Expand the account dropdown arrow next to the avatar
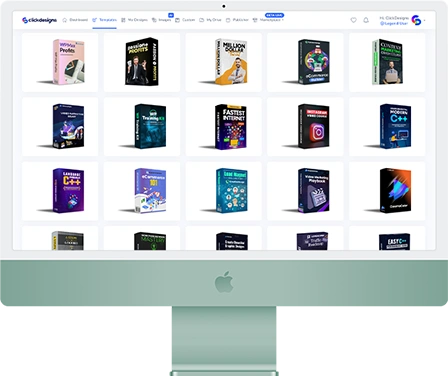The height and width of the screenshot is (376, 448). (x=424, y=20)
